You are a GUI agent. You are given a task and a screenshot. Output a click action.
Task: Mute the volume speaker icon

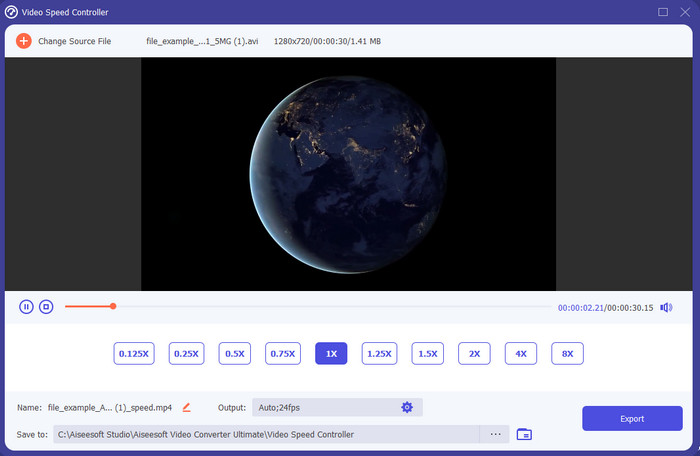pos(666,307)
